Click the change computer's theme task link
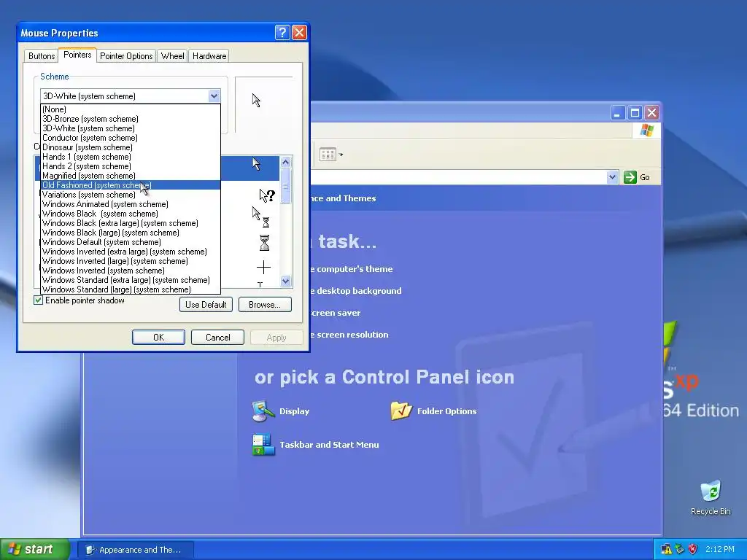This screenshot has width=747, height=560. click(x=352, y=268)
